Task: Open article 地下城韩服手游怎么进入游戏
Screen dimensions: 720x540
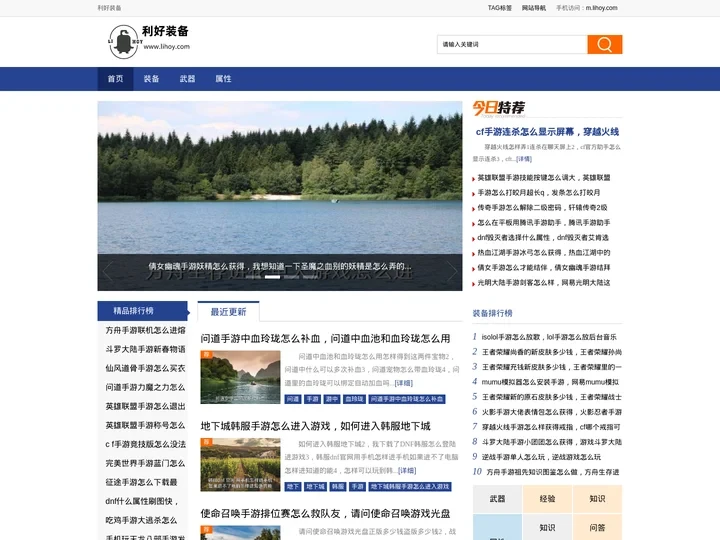Action: (315, 426)
